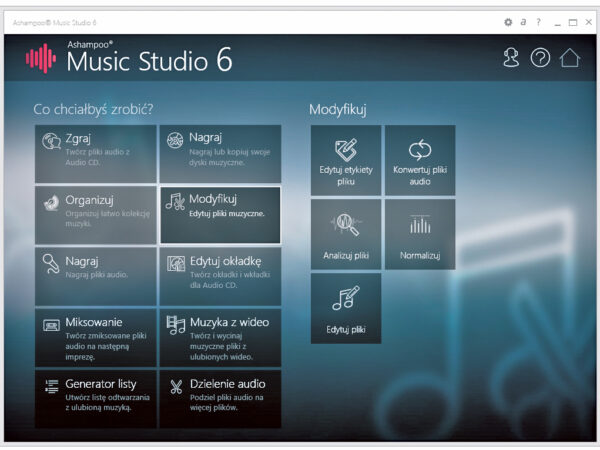
Task: Click the Music Studio 6 logo
Action: coord(129,59)
